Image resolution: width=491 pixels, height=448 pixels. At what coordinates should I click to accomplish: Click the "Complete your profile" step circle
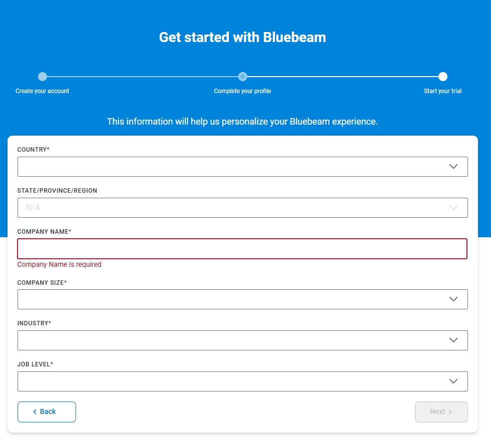pos(243,77)
